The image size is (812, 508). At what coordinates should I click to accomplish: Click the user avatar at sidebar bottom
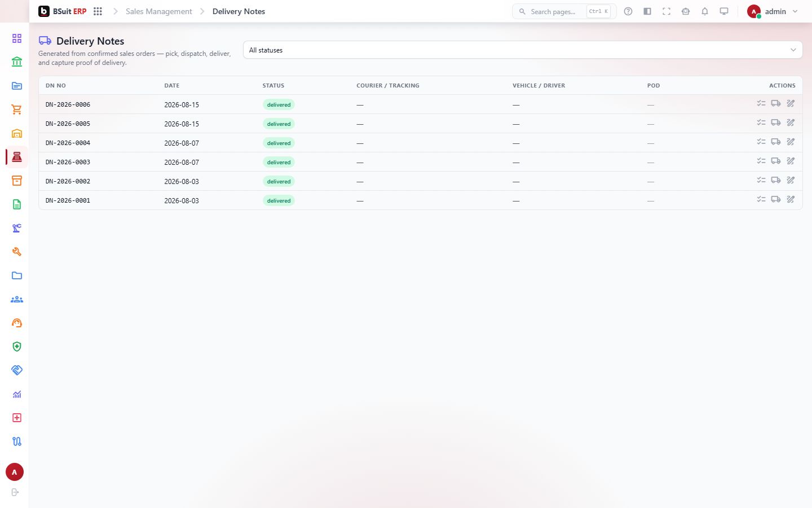(15, 472)
